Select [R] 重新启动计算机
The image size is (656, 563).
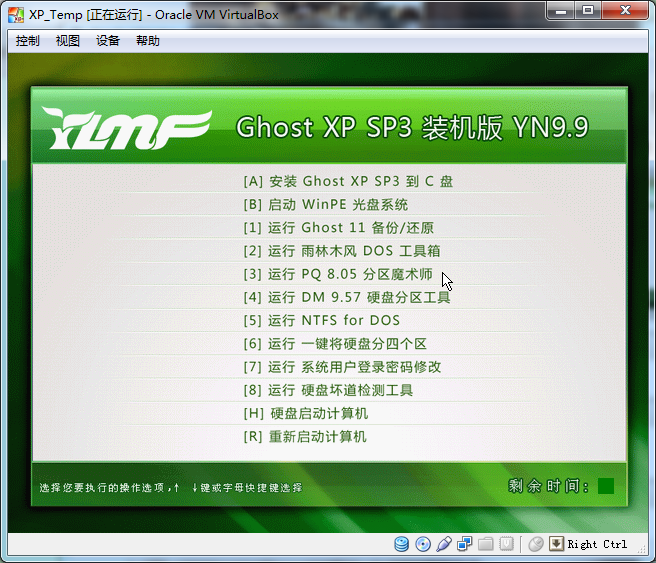(305, 437)
